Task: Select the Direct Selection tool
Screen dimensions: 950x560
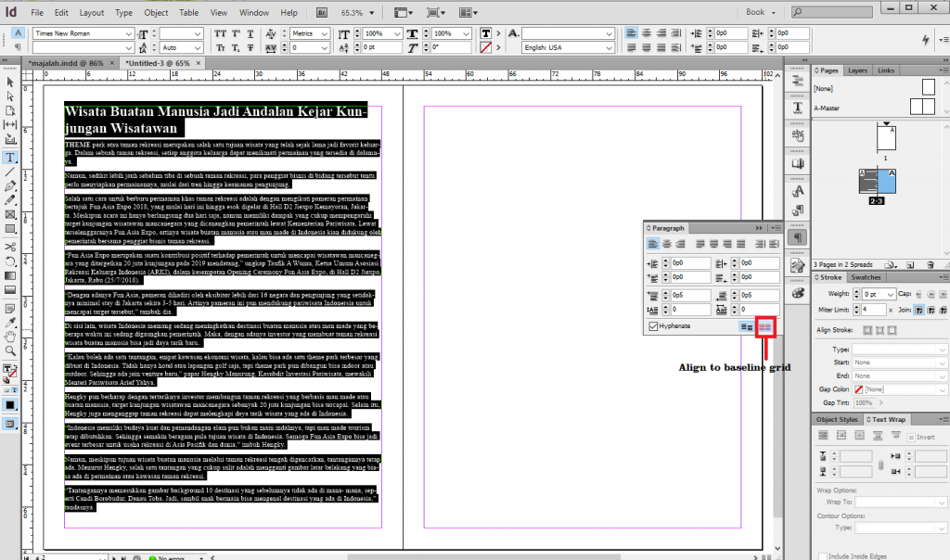Action: tap(10, 96)
